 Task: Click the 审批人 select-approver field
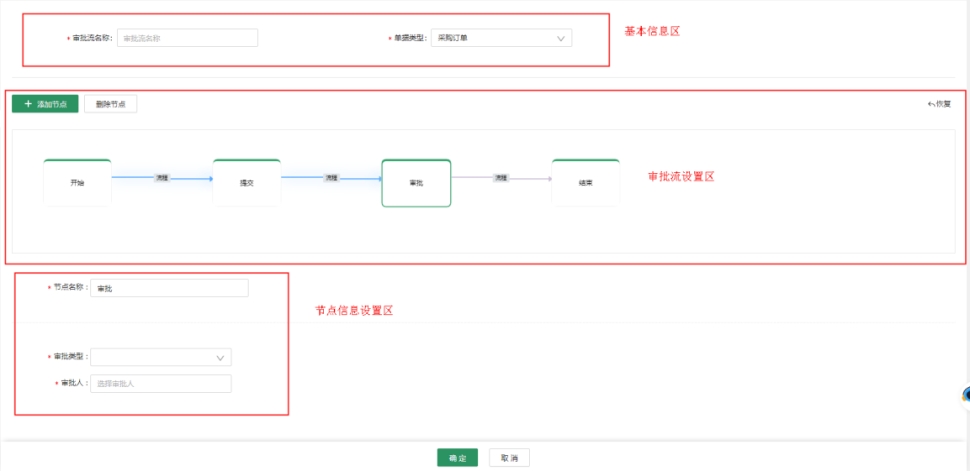pyautogui.click(x=160, y=384)
